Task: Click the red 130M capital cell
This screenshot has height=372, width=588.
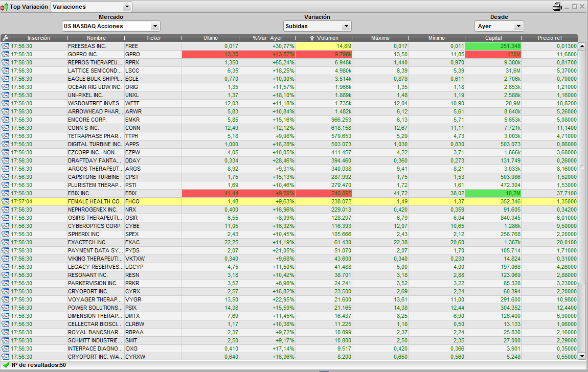Action: pyautogui.click(x=493, y=54)
